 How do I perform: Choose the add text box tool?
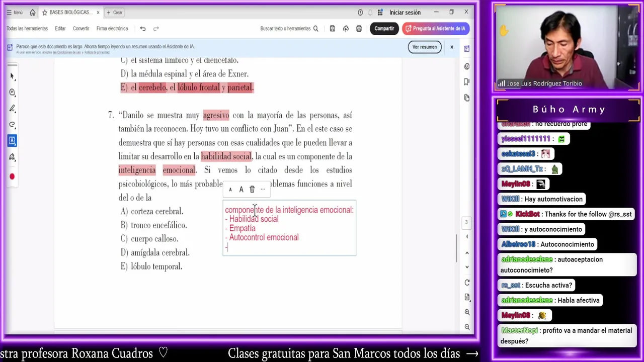click(x=12, y=140)
